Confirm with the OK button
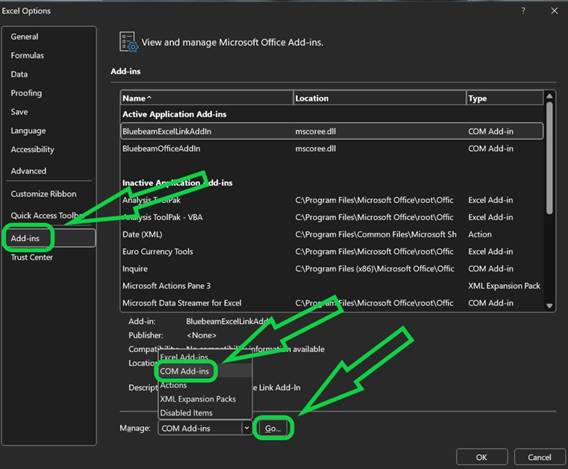568x469 pixels. pyautogui.click(x=481, y=457)
